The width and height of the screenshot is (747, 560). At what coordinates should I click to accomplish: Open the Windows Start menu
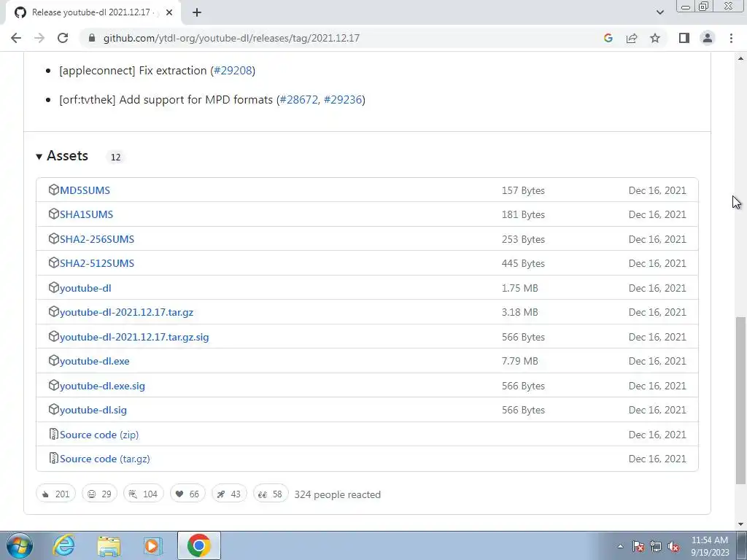(x=20, y=545)
